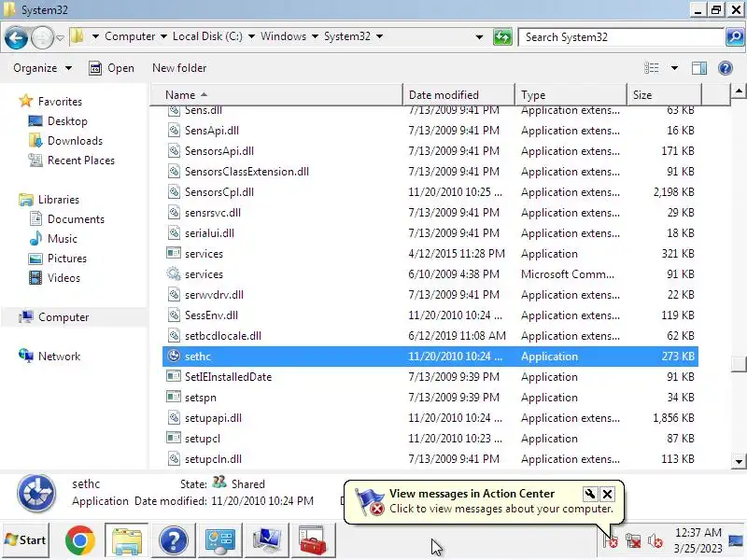Go back with the Back arrow button

[x=16, y=37]
